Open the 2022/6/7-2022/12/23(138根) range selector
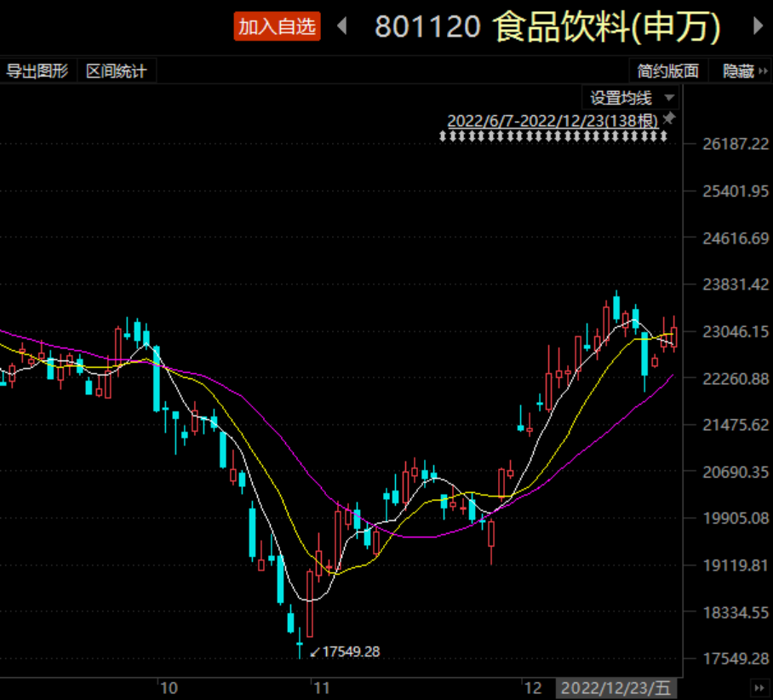This screenshot has height=700, width=773. 553,121
